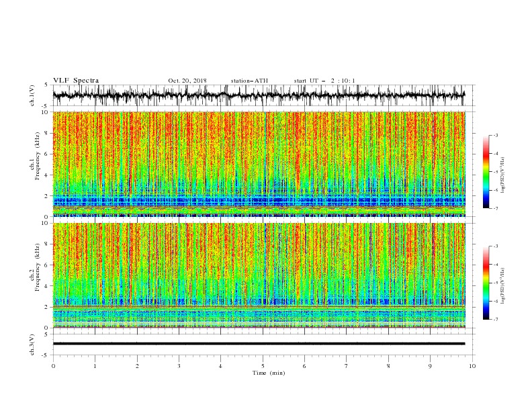This screenshot has height=411, width=532.
Task: Click the "-7" tick on lower color bar
Action: click(x=496, y=320)
